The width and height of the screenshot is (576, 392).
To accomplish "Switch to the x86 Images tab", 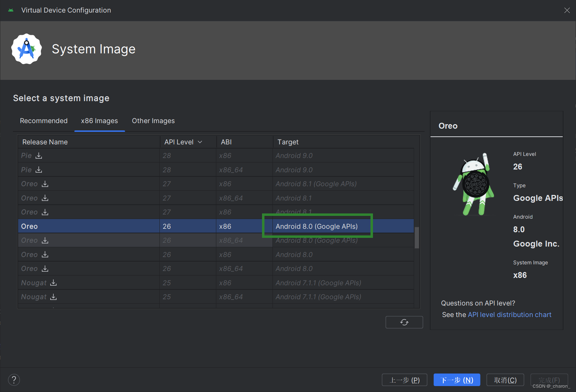I will coord(99,121).
